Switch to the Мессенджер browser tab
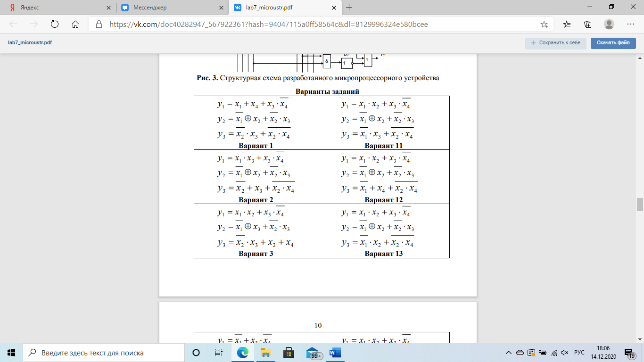Screen dimensions: 644x362 [x=172, y=8]
